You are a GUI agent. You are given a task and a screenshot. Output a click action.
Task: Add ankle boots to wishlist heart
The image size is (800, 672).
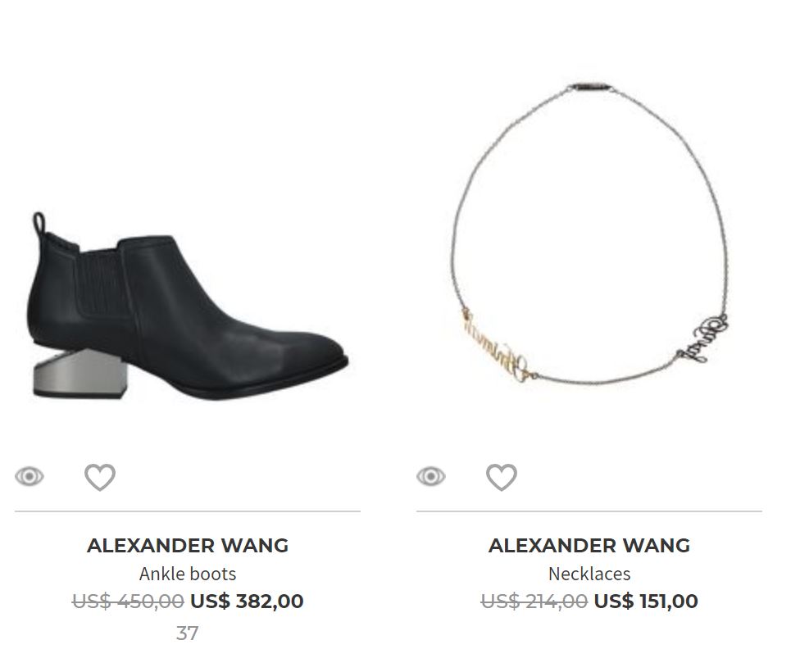[100, 477]
